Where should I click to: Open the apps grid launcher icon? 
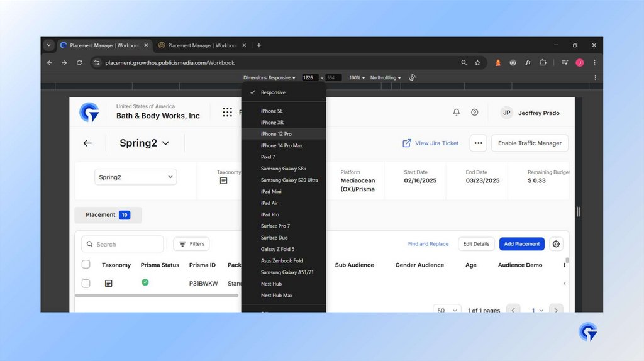coord(227,112)
